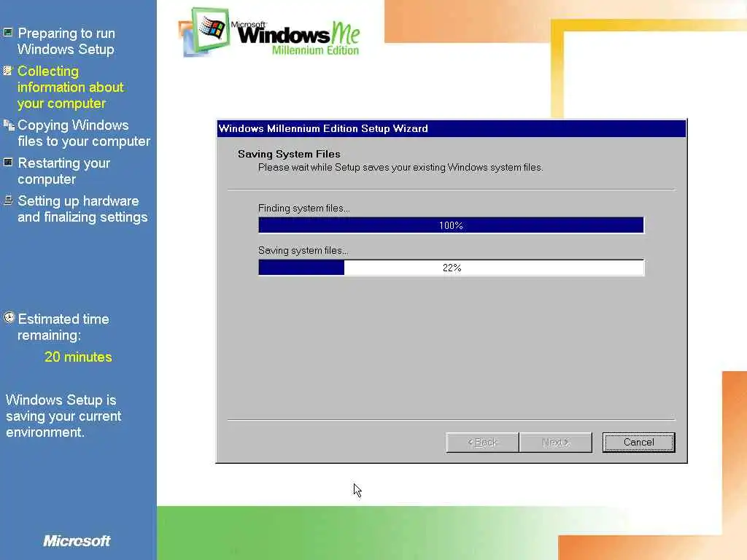The image size is (747, 560).
Task: Click the Windows Me logo icon
Action: click(204, 32)
